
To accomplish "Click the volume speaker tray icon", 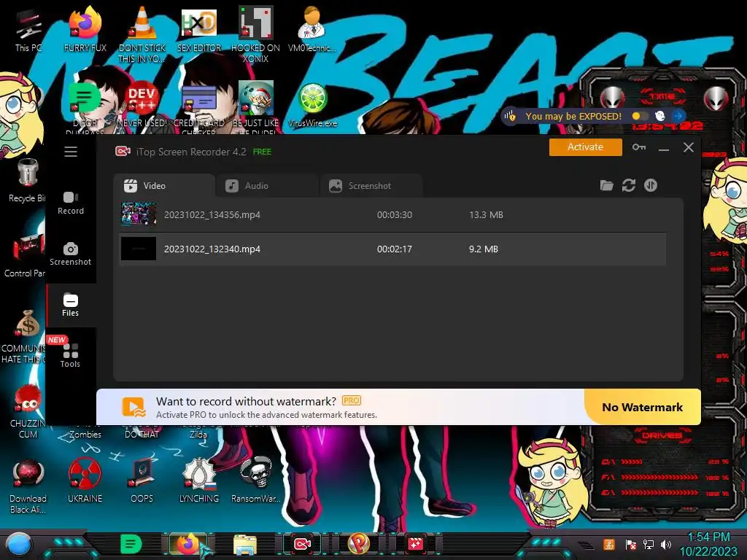I will [665, 544].
